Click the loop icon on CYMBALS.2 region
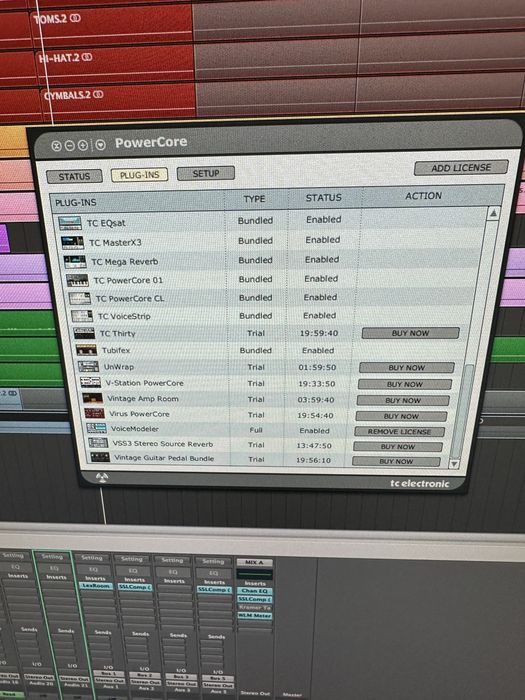This screenshot has height=700, width=525. click(x=98, y=95)
